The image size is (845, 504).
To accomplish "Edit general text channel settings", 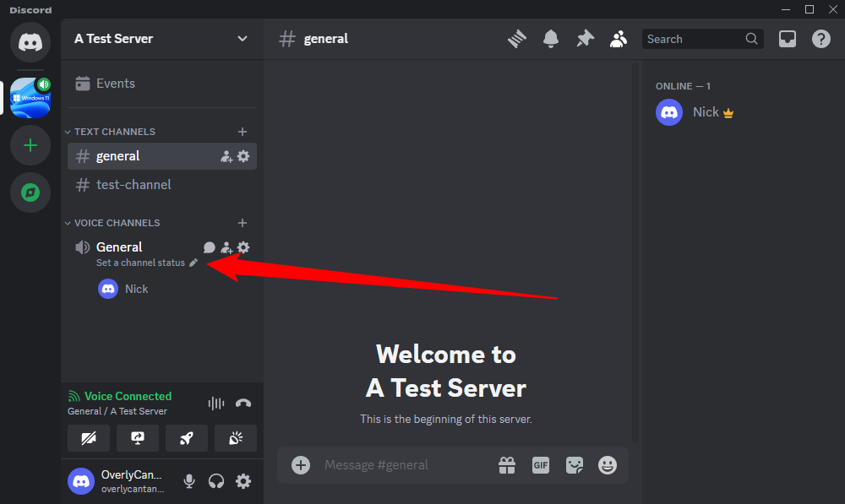I will point(243,156).
